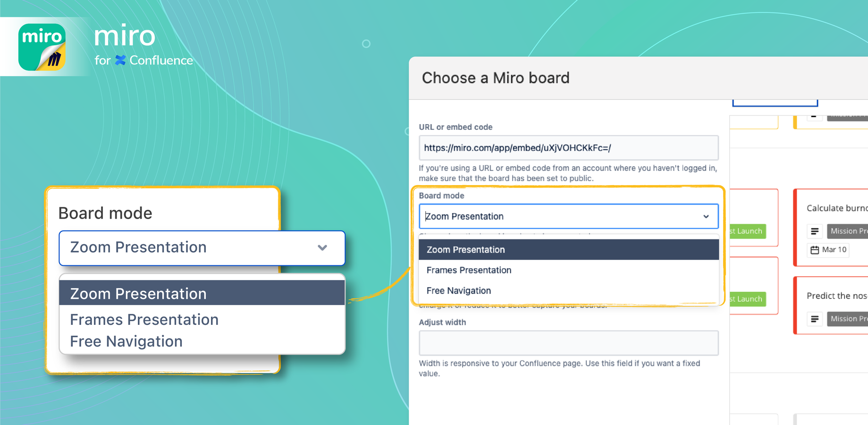Choose Free Navigation in the dialog's dropdown list
Screen dimensions: 868x425
coord(569,290)
